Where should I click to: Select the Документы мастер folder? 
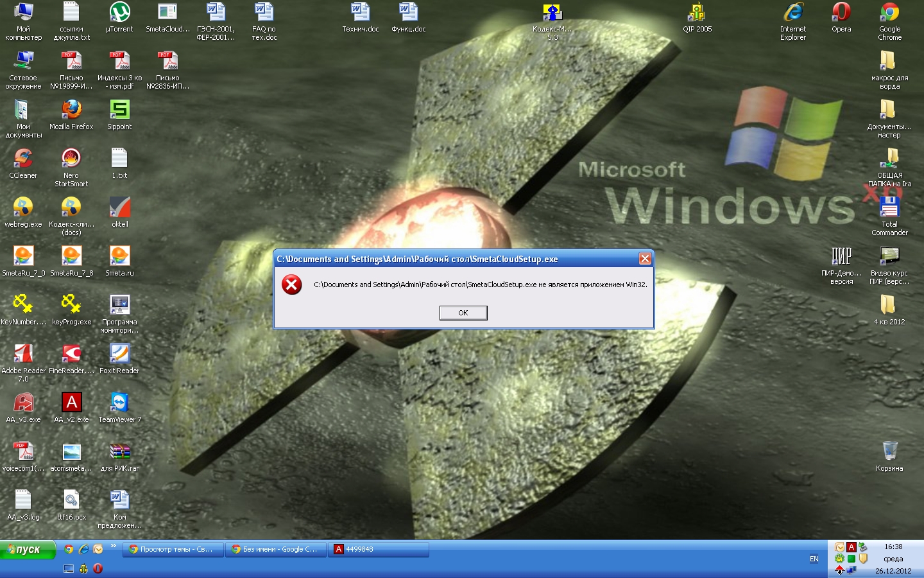point(889,119)
